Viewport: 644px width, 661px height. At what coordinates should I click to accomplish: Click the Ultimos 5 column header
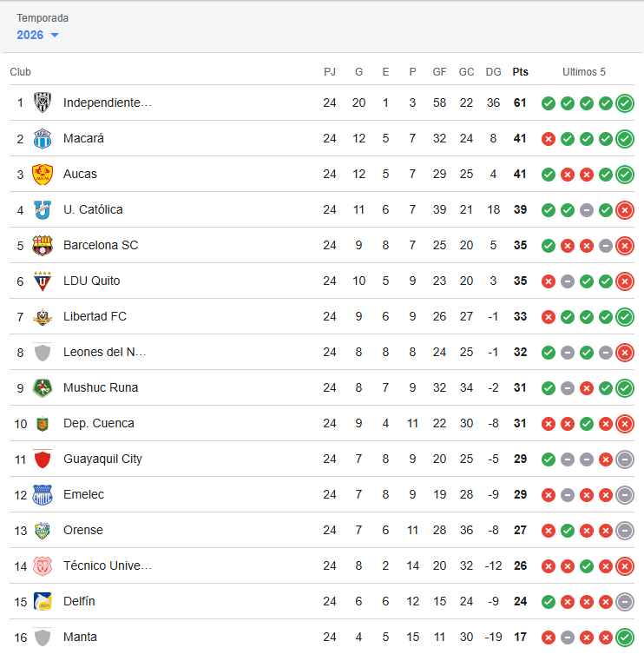tap(584, 72)
